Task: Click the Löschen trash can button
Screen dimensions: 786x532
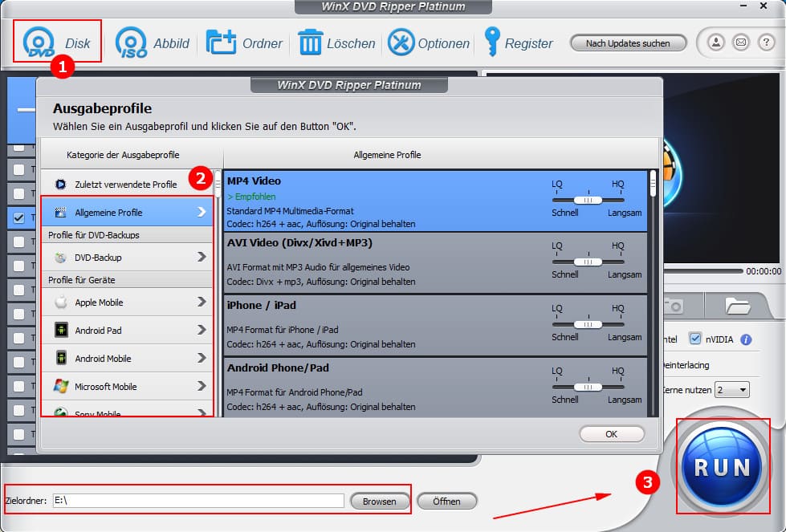Action: click(x=336, y=43)
